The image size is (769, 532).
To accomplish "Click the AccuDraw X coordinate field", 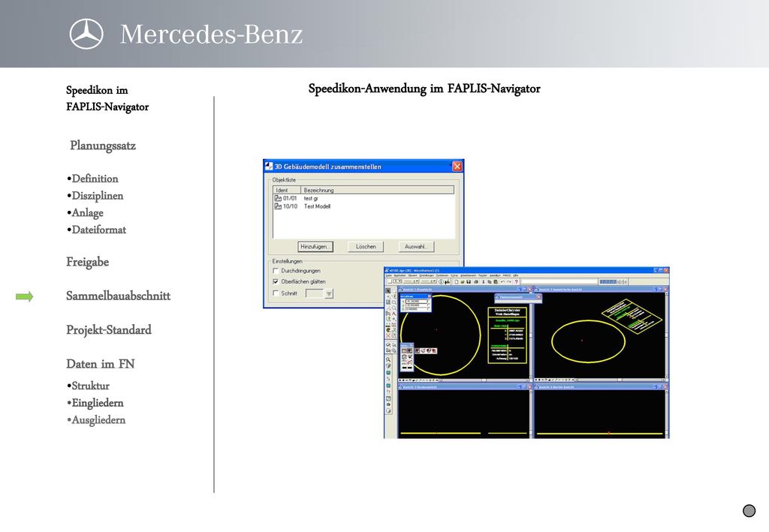I will (416, 302).
